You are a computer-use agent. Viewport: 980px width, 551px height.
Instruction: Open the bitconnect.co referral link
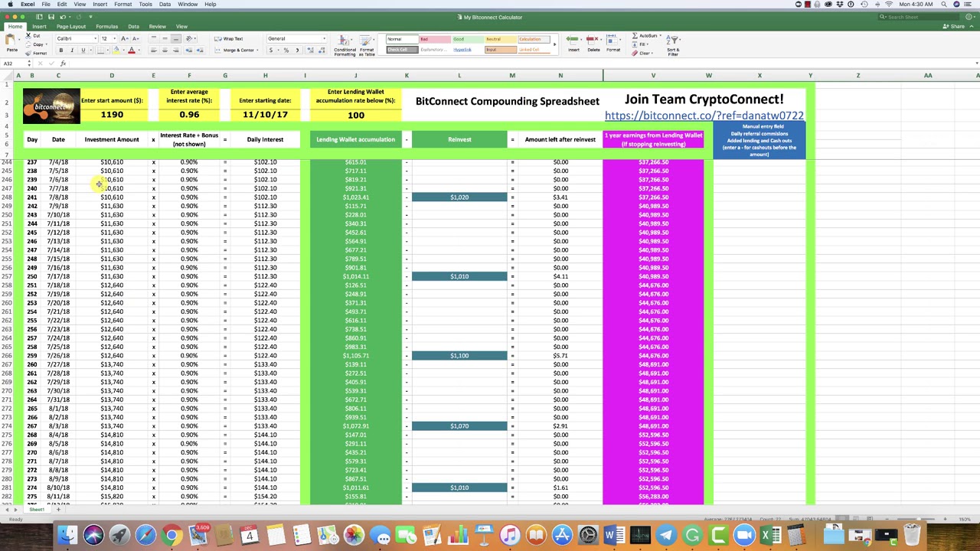click(x=704, y=116)
